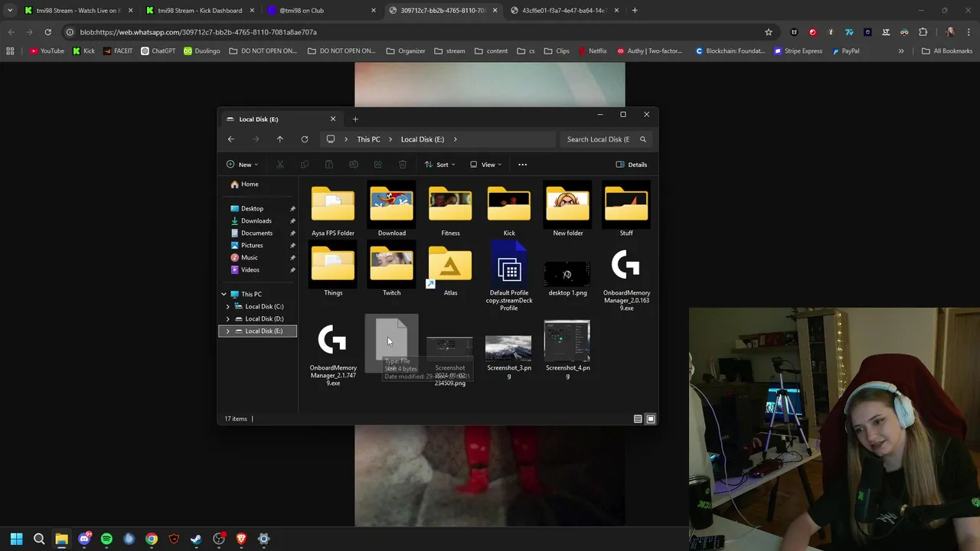
Task: Expand chevron after Local Disk (E:) breadcrumb
Action: pyautogui.click(x=455, y=139)
